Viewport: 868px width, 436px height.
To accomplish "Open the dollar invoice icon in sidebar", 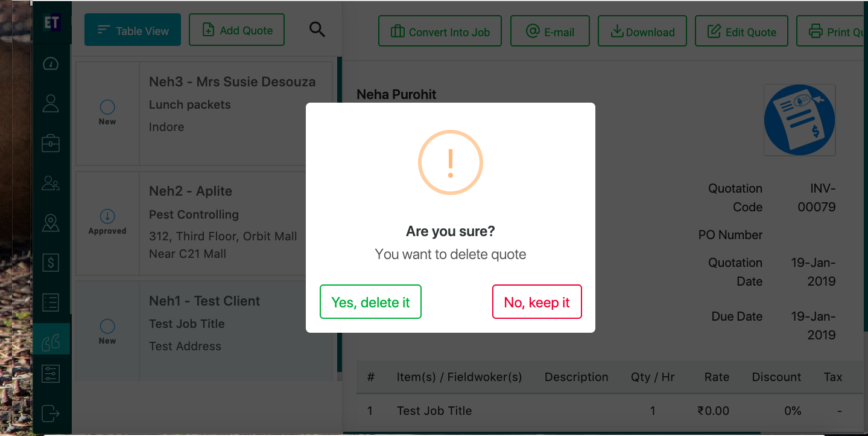I will click(51, 263).
